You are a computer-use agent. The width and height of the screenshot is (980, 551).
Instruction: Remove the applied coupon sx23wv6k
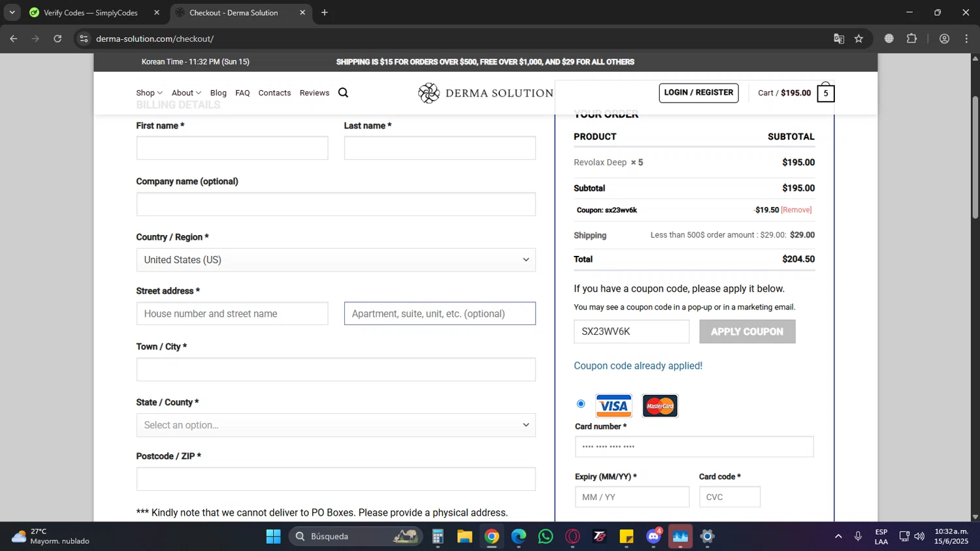click(796, 210)
